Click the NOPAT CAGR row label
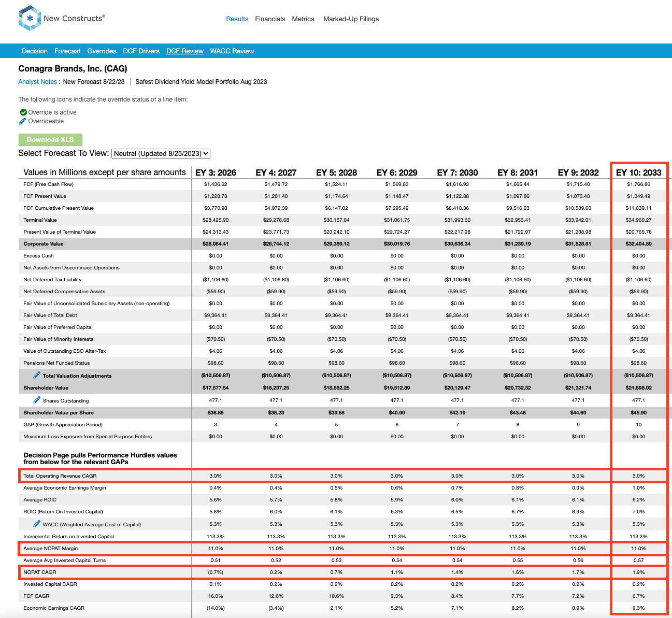Image resolution: width=672 pixels, height=618 pixels. point(40,572)
